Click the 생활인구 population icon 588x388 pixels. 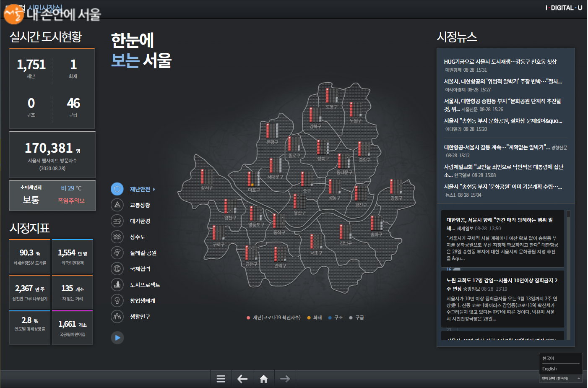coord(117,316)
